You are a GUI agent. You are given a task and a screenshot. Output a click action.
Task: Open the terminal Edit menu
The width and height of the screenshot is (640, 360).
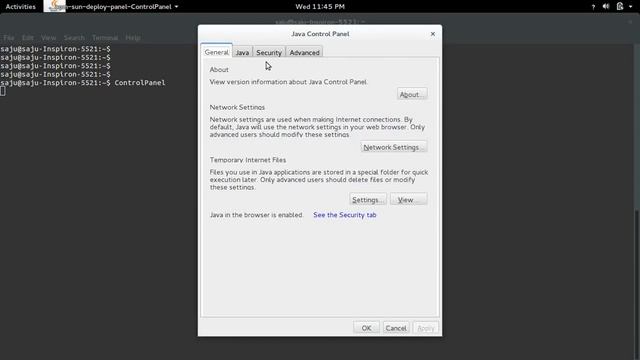coord(28,38)
